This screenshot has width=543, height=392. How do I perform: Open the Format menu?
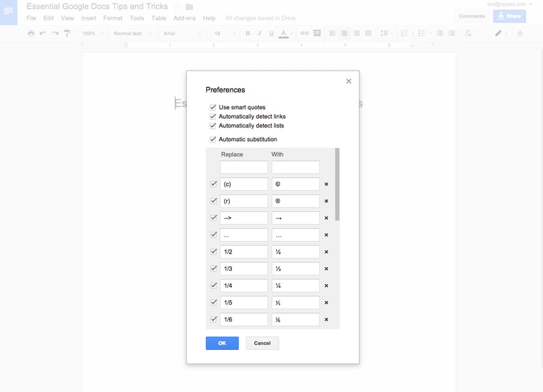(x=113, y=18)
